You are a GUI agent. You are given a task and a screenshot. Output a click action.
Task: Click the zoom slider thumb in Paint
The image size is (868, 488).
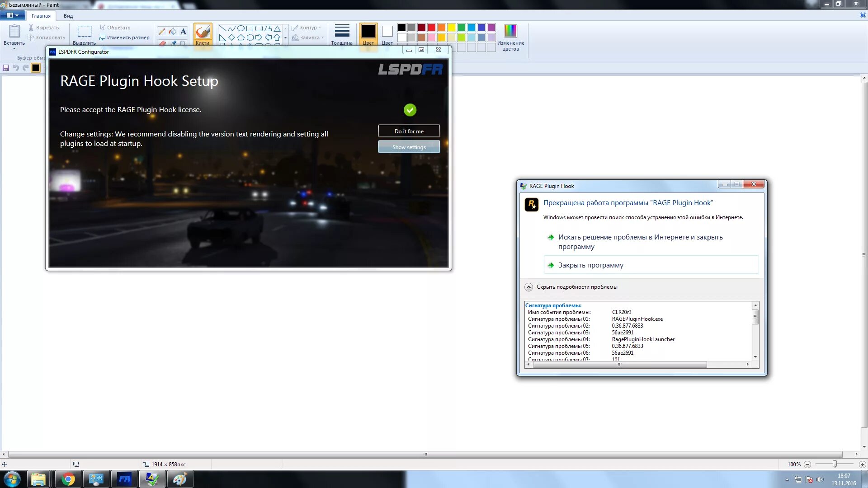click(835, 464)
